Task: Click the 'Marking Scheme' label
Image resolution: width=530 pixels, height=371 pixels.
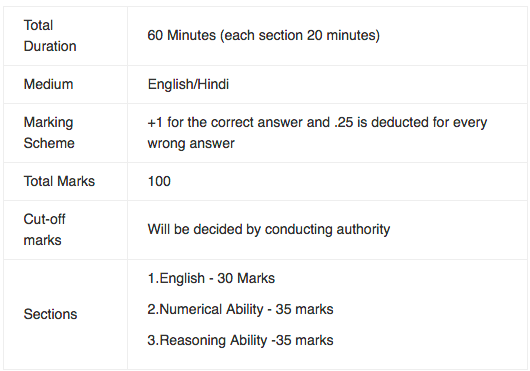Action: tap(49, 133)
